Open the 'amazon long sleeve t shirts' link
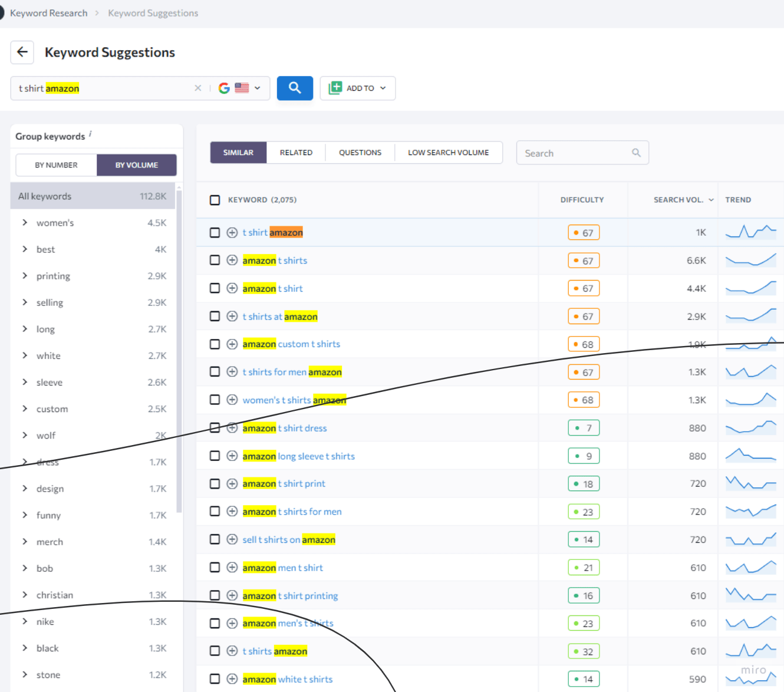Image resolution: width=784 pixels, height=692 pixels. click(x=299, y=456)
